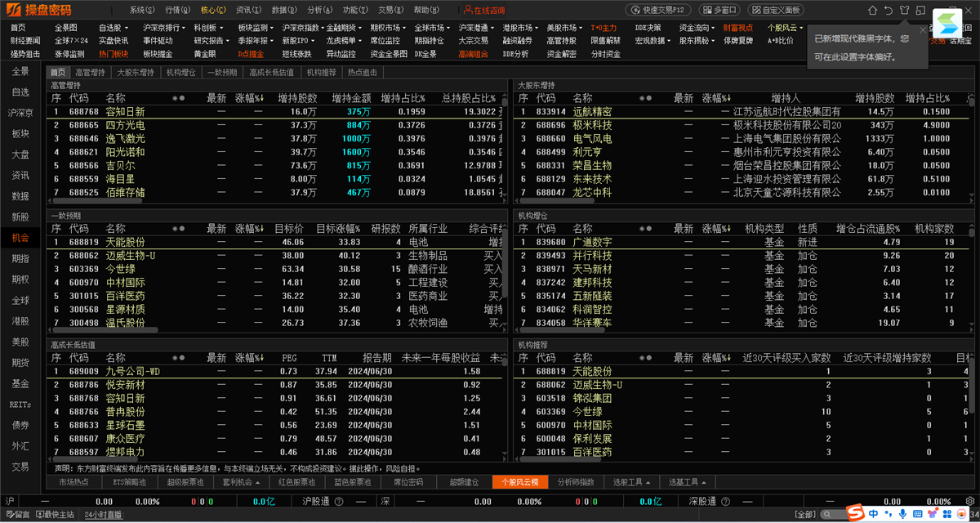
Task: Click the Sogou input microphone icon
Action: click(x=904, y=513)
